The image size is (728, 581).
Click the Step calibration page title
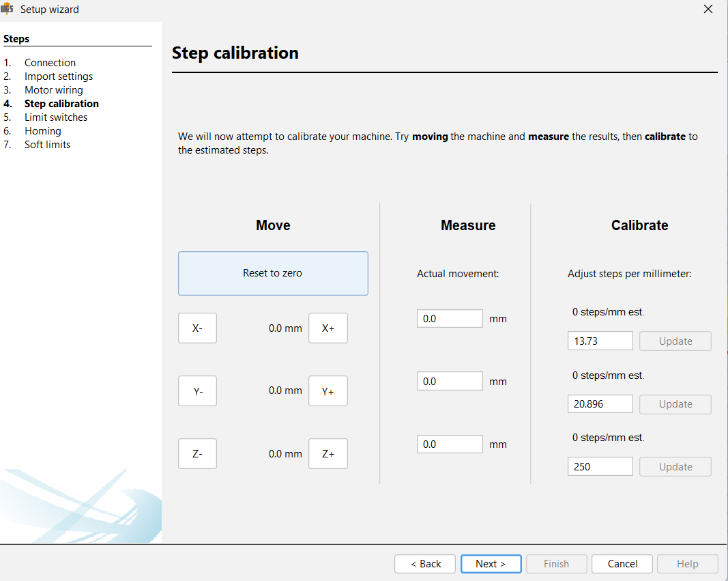235,53
